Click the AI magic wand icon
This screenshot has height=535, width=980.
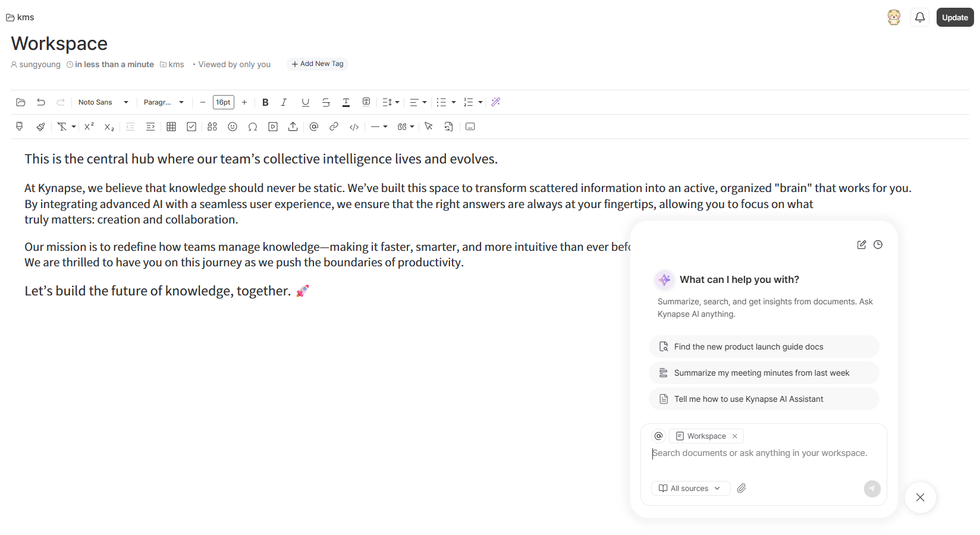click(x=496, y=102)
